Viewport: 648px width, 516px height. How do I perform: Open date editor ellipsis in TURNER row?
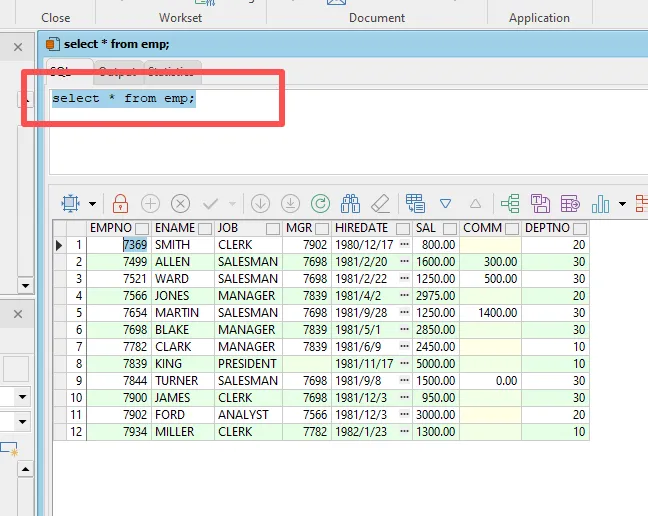click(405, 380)
